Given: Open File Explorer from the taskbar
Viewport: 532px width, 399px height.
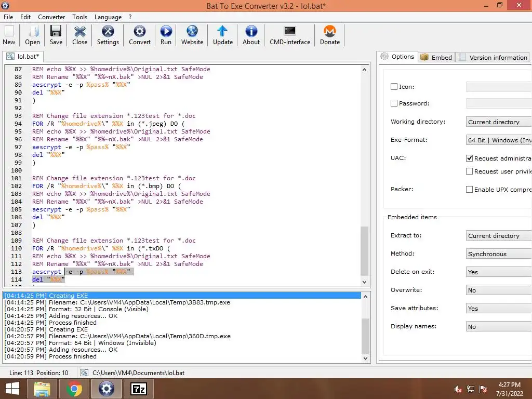Looking at the screenshot, I should point(42,389).
